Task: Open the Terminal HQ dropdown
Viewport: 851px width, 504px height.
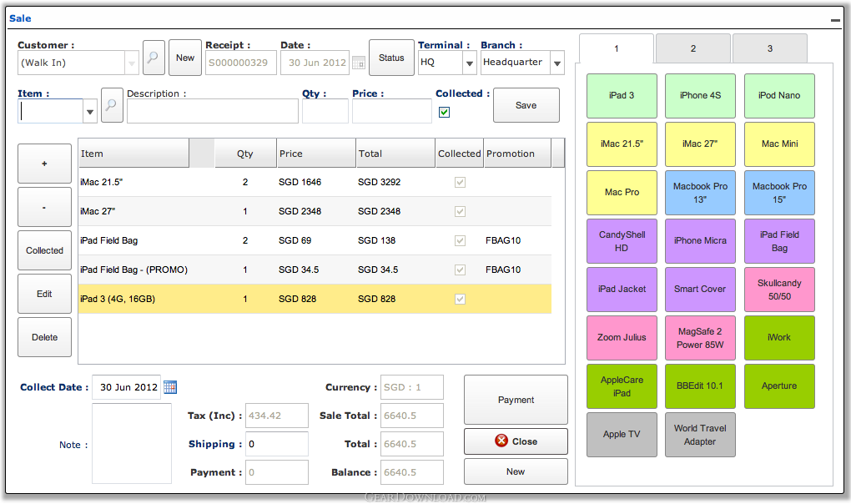Action: point(470,63)
